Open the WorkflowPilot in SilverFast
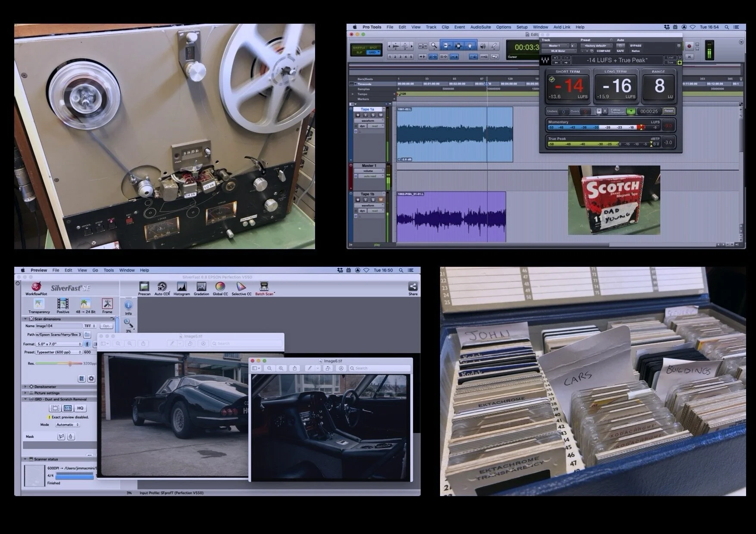The width and height of the screenshot is (756, 534). pos(36,288)
